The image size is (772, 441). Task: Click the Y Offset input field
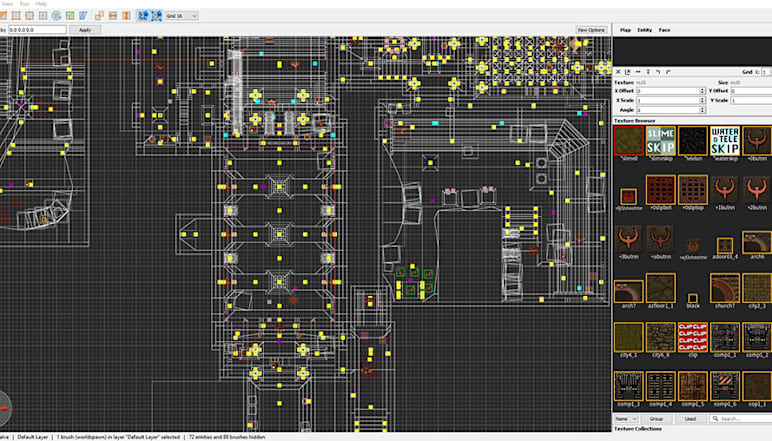click(751, 91)
